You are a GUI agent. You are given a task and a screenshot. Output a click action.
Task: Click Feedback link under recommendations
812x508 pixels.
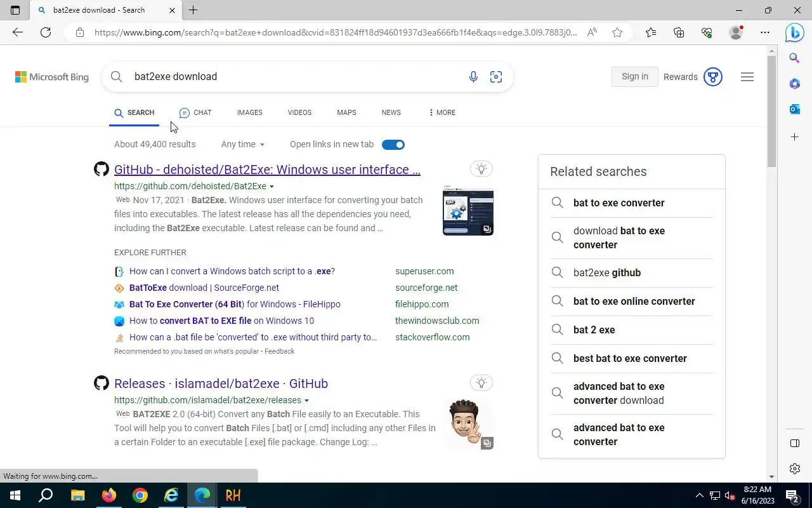pos(280,351)
